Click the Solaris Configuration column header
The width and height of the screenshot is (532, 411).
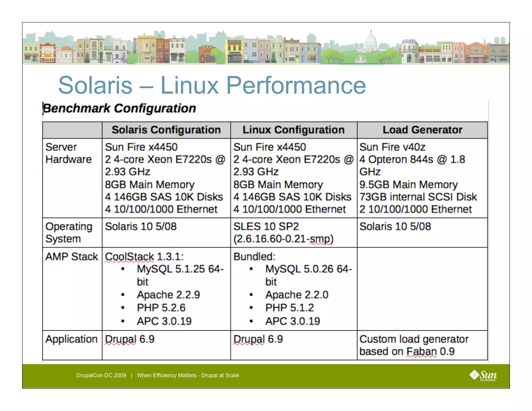click(x=166, y=130)
